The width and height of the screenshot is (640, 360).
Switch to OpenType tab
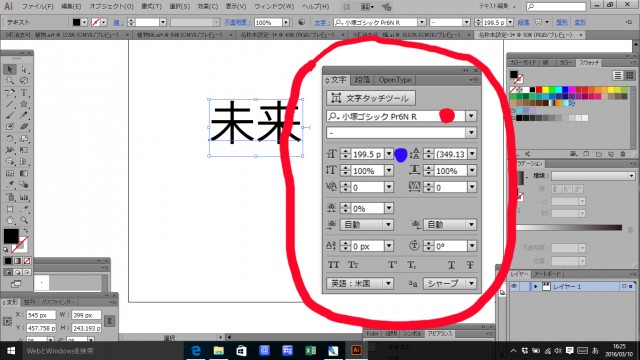coord(395,80)
